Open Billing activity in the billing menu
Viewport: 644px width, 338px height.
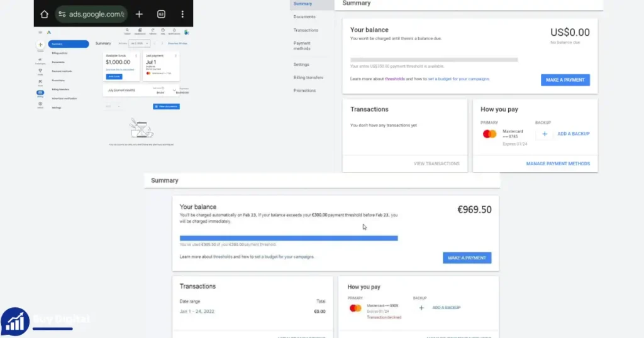point(60,53)
